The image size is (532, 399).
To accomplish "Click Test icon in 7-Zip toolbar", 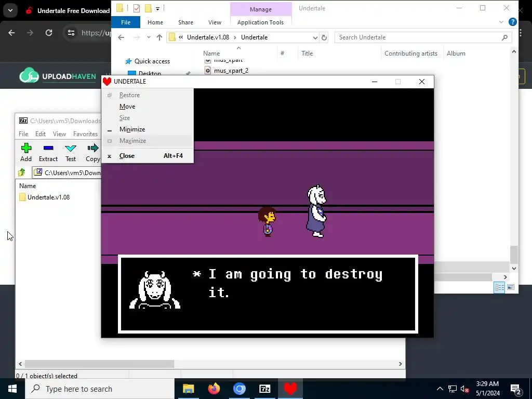I will [71, 148].
